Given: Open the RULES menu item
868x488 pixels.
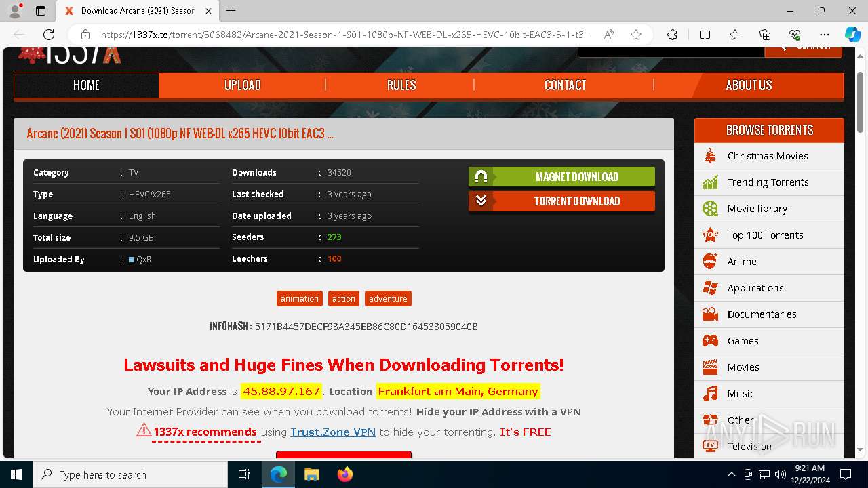Looking at the screenshot, I should (401, 85).
